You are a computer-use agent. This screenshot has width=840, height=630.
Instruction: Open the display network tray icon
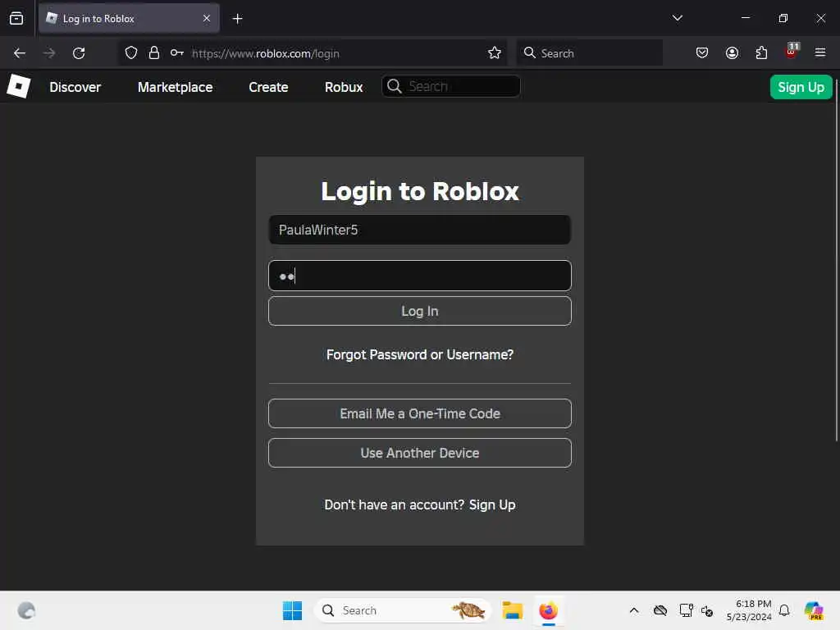[686, 610]
